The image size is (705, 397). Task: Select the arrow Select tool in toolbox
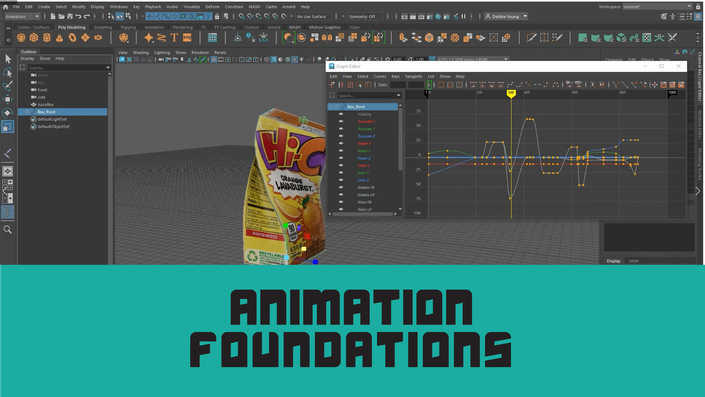click(8, 59)
